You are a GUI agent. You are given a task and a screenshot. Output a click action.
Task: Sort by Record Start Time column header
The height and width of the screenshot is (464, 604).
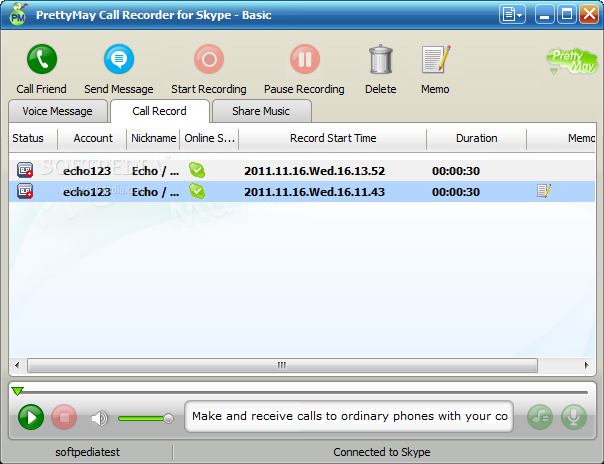coord(333,138)
